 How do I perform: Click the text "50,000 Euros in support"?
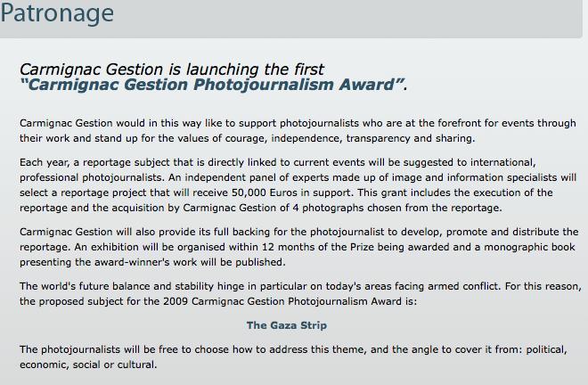pyautogui.click(x=292, y=192)
